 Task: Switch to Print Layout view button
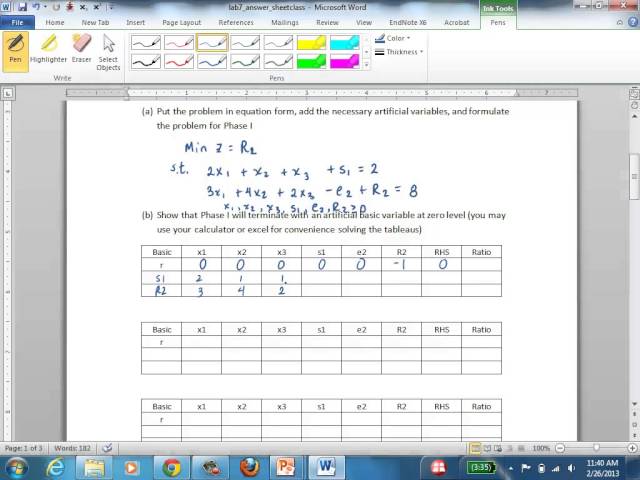coord(476,448)
